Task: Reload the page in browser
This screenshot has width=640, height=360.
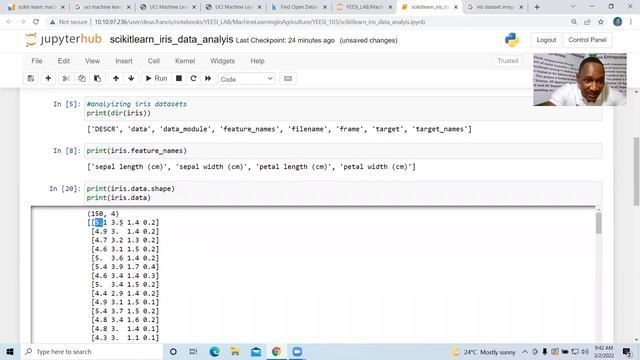Action: pyautogui.click(x=36, y=22)
